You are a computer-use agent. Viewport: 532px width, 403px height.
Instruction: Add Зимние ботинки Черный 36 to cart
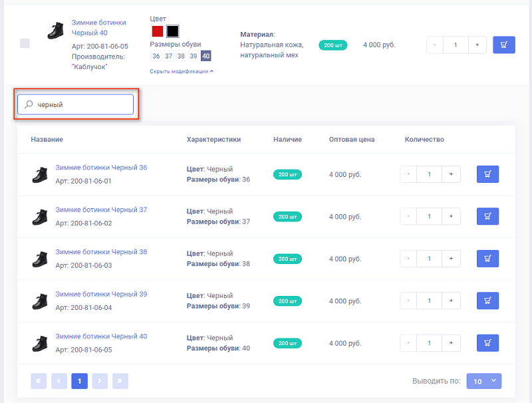pyautogui.click(x=487, y=174)
